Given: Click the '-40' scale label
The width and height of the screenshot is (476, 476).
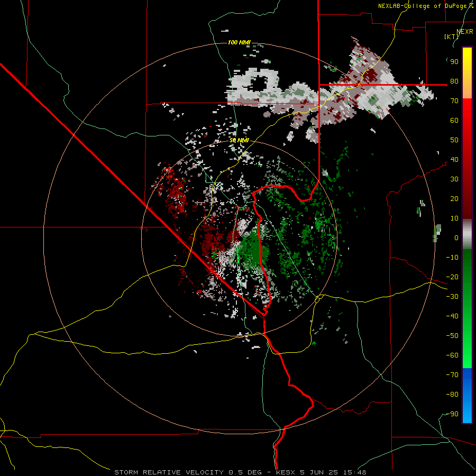Looking at the screenshot, I should [452, 316].
